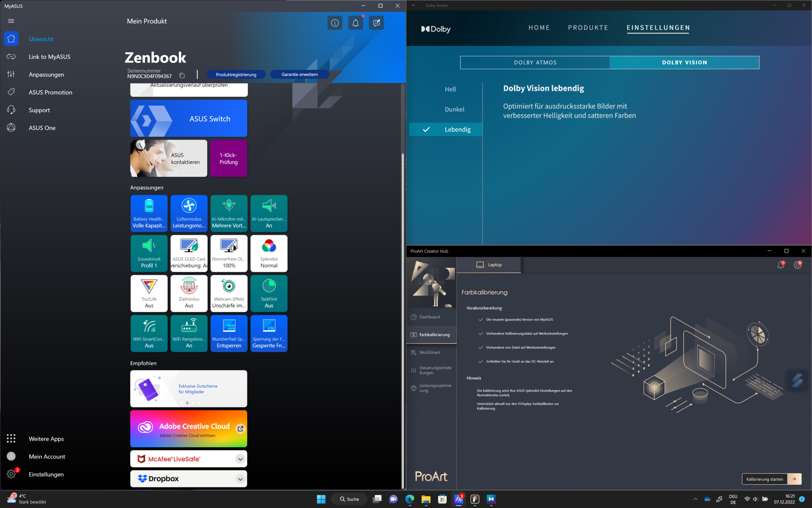Expand the Dropbox dropdown arrow
Image resolution: width=812 pixels, height=508 pixels.
point(240,479)
